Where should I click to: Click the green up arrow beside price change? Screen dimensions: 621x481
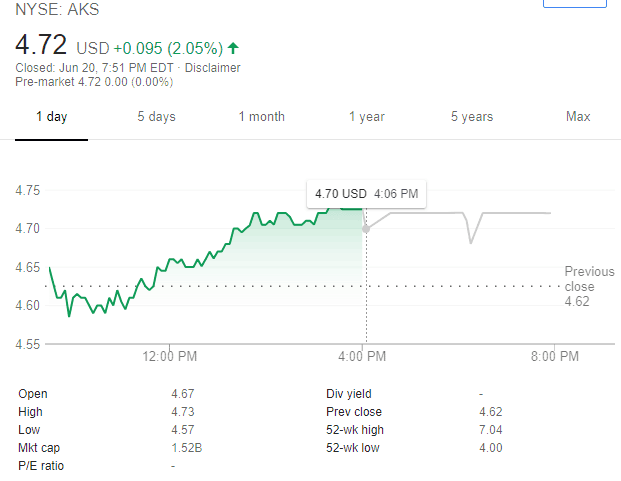point(233,47)
